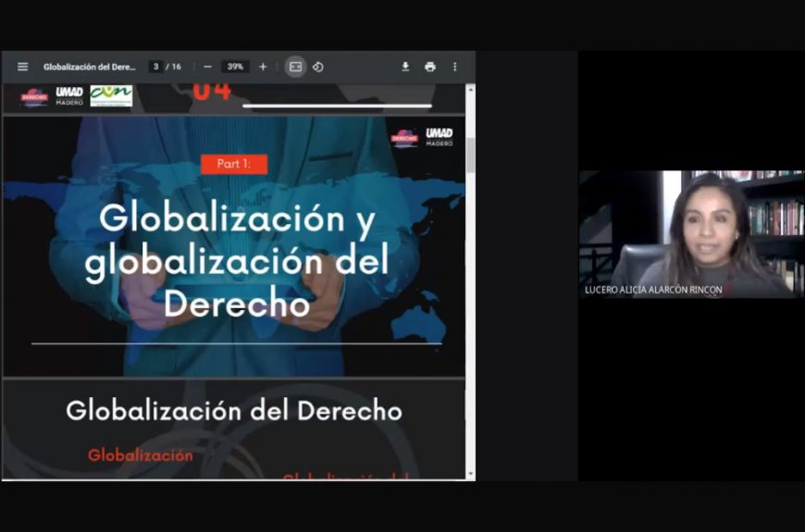Click the 'Globalización del Derecho' slide heading
The image size is (805, 532).
tap(234, 411)
